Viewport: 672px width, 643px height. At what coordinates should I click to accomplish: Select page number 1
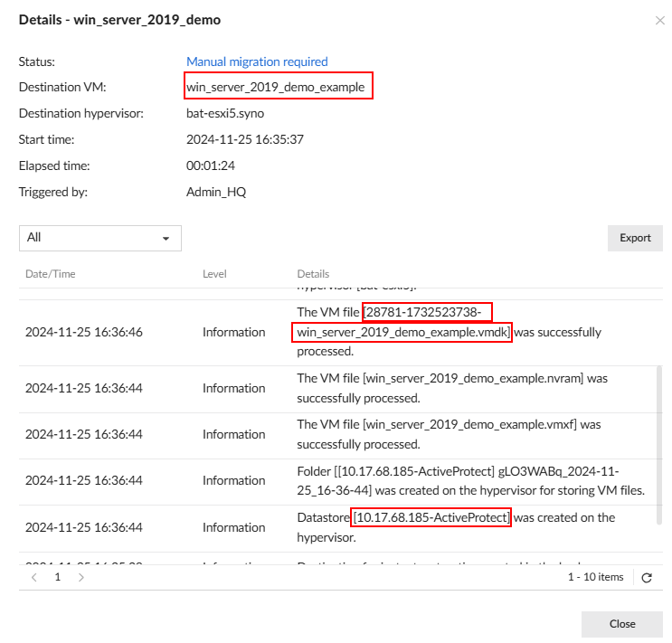(57, 577)
